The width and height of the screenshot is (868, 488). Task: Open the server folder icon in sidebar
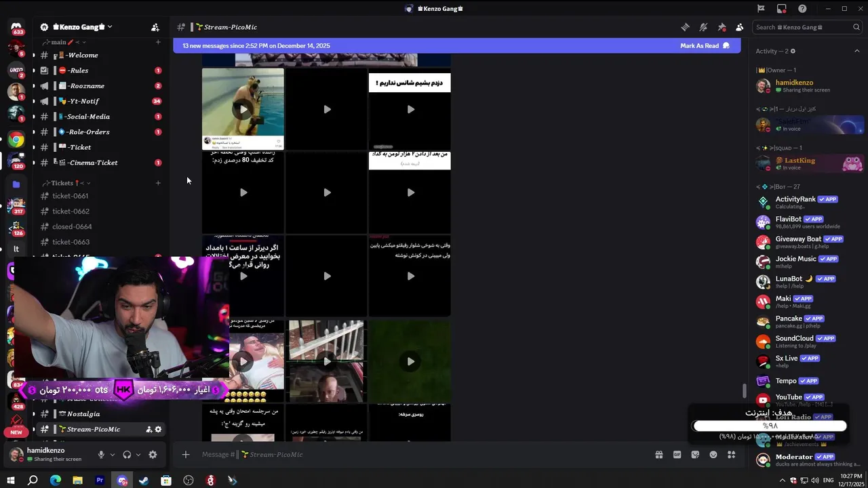click(x=16, y=184)
